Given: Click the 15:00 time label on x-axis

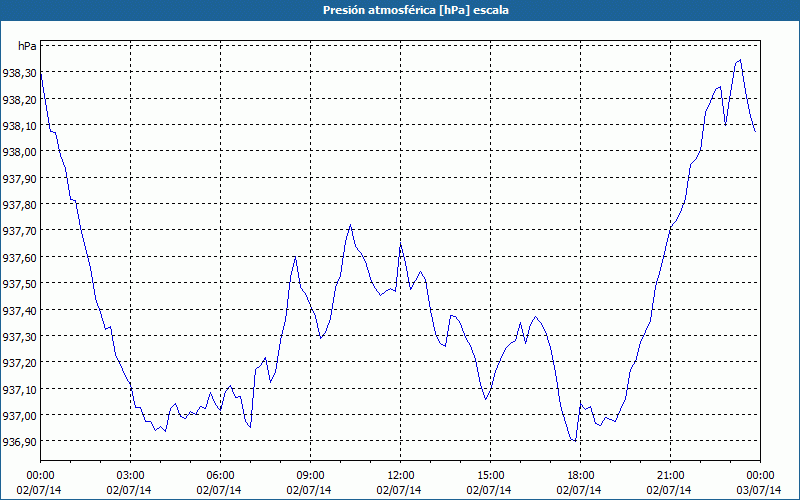Looking at the screenshot, I should coord(490,476).
